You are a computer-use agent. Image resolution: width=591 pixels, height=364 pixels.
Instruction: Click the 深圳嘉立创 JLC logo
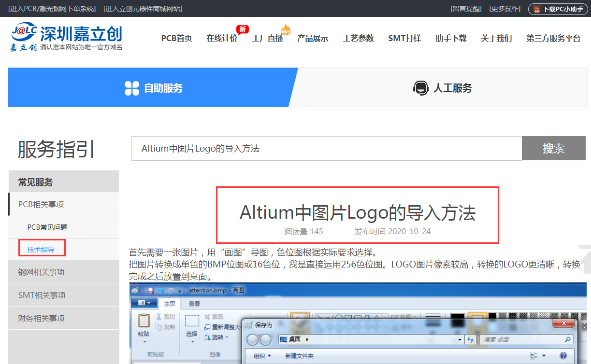pos(66,37)
